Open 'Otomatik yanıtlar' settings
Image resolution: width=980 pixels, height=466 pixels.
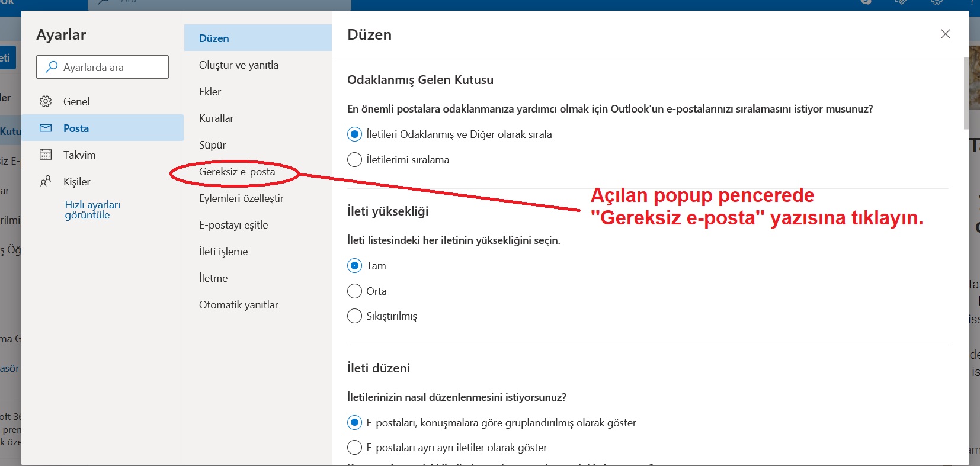(239, 305)
